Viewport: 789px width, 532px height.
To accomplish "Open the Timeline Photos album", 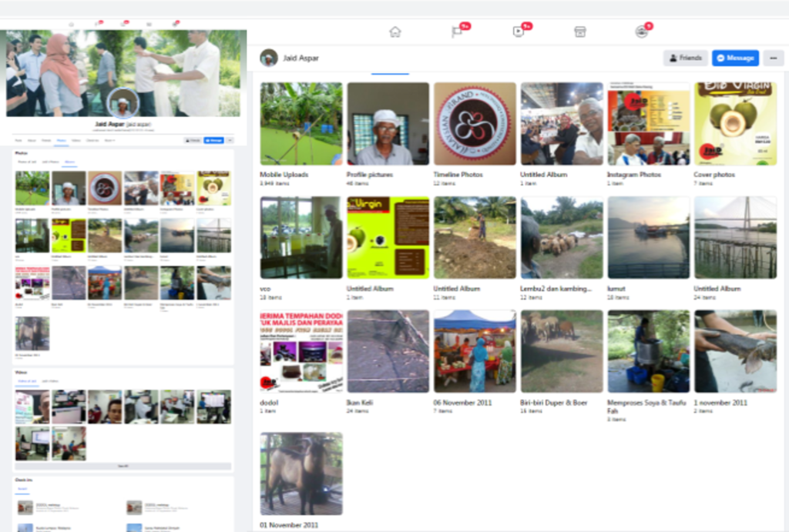I will (x=475, y=124).
